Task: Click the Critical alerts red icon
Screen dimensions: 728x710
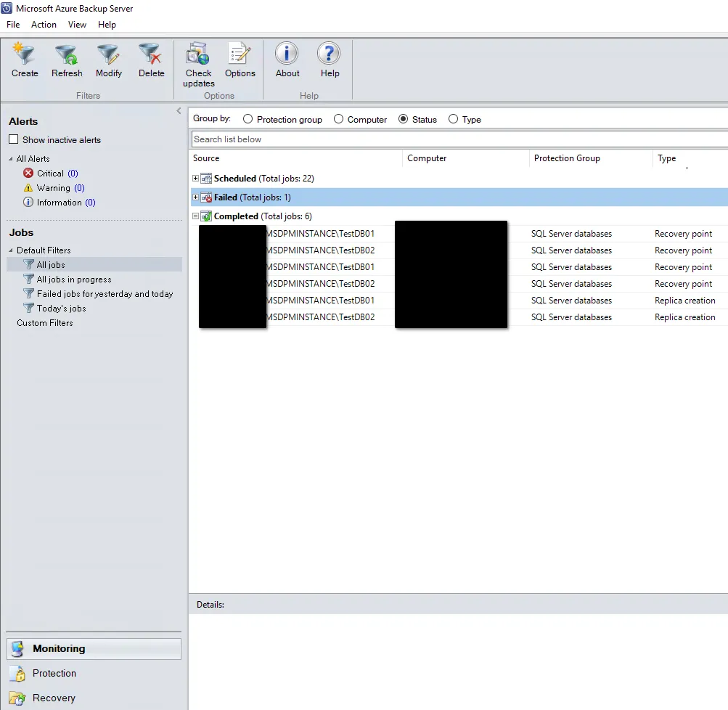Action: pos(28,174)
